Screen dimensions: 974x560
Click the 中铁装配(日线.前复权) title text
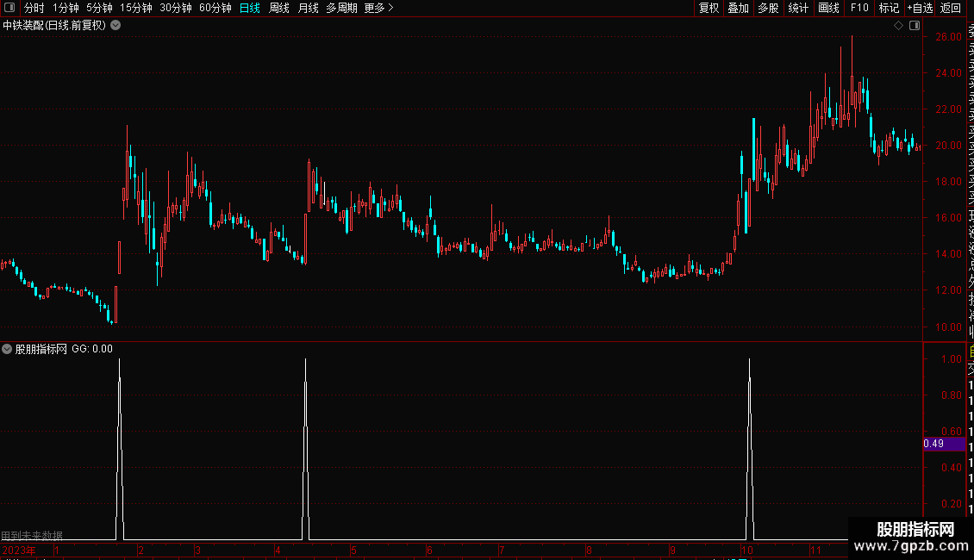tap(54, 26)
